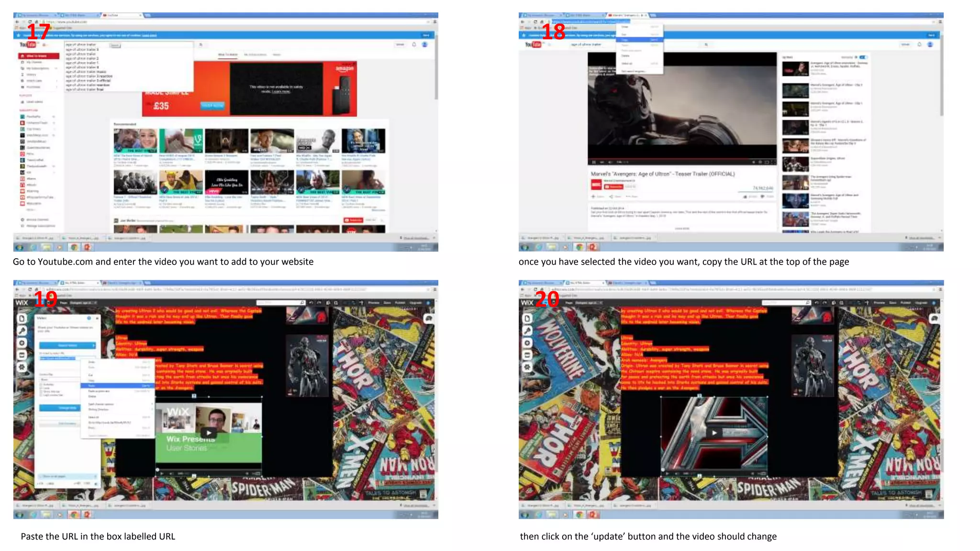Click Marvel channel Subscribe button in step 18

613,187
